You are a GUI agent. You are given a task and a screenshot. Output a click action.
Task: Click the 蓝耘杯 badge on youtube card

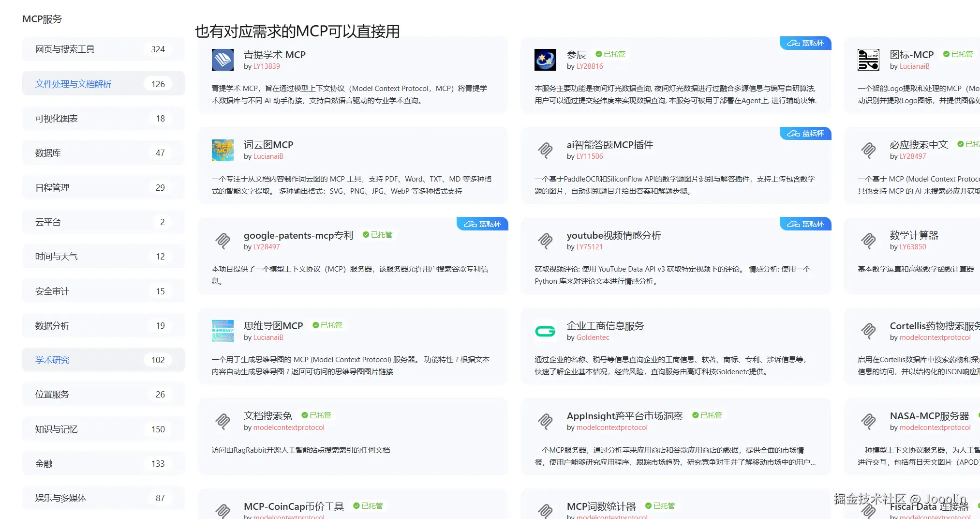coord(805,224)
